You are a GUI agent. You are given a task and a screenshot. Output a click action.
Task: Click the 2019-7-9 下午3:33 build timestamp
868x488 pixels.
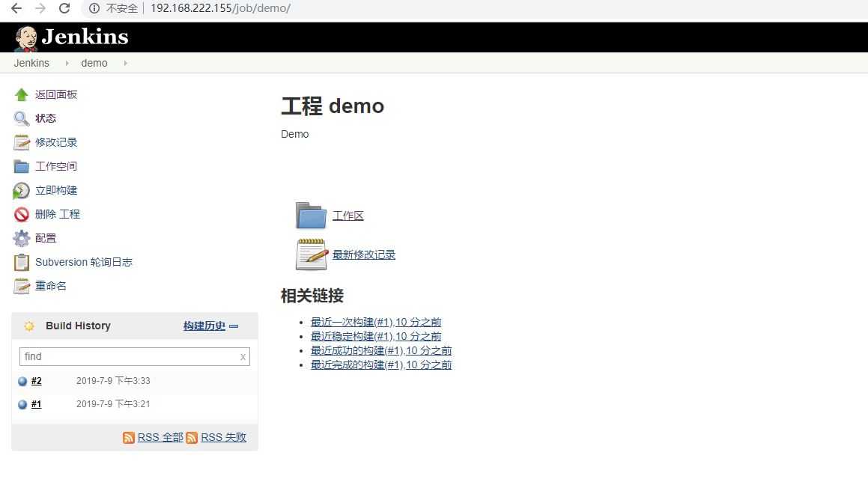pos(113,381)
